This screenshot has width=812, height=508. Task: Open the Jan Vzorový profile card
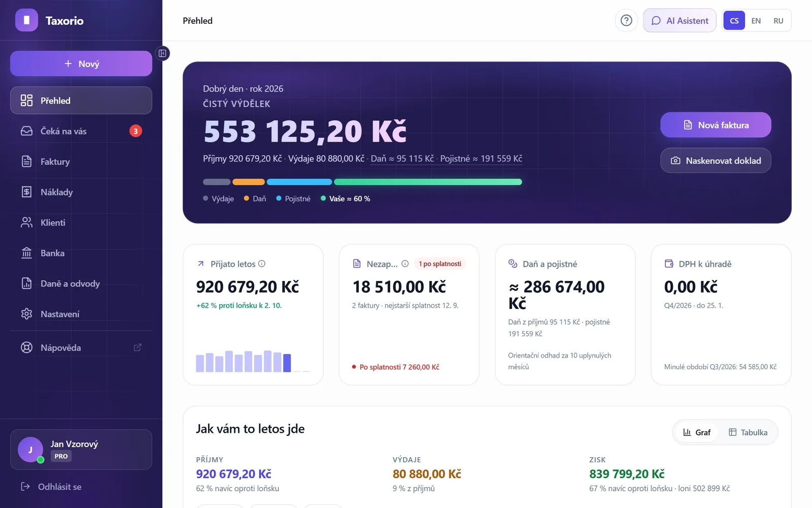[x=81, y=450]
